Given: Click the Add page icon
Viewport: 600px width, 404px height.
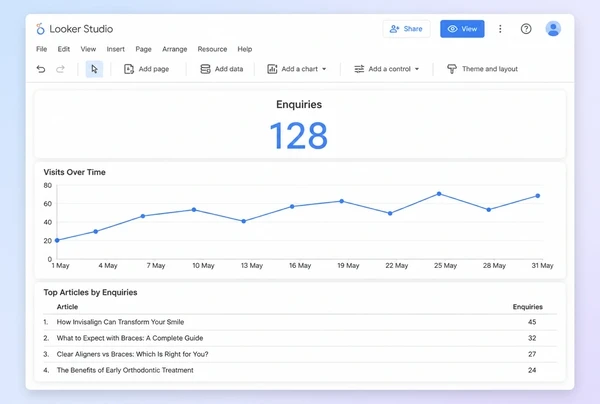Looking at the screenshot, I should [129, 69].
